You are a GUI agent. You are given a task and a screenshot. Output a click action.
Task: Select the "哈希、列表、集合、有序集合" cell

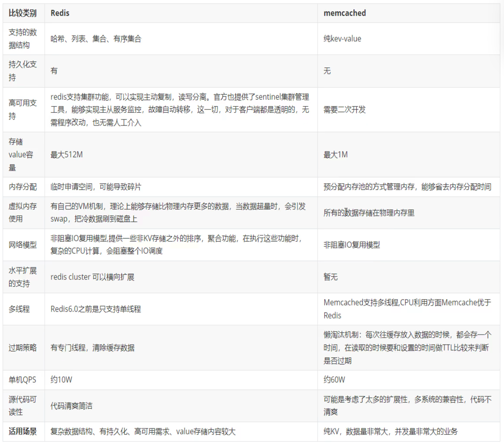point(96,39)
